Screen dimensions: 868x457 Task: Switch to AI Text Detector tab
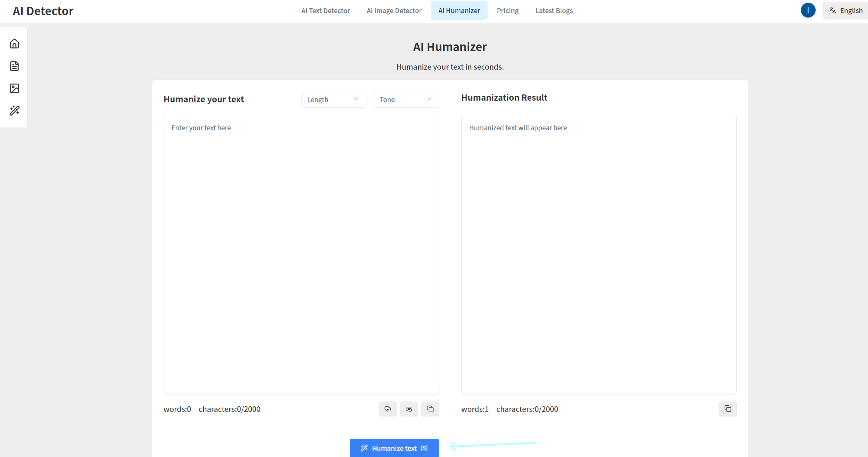tap(325, 11)
